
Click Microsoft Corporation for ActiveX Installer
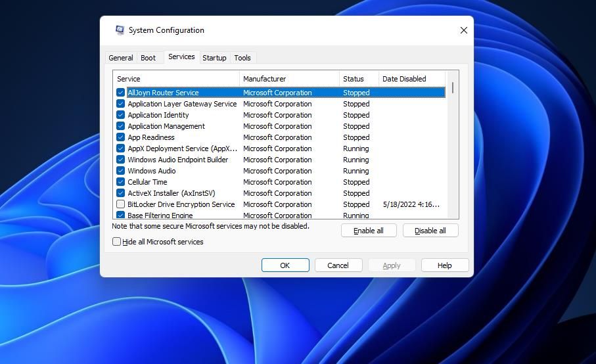click(277, 193)
